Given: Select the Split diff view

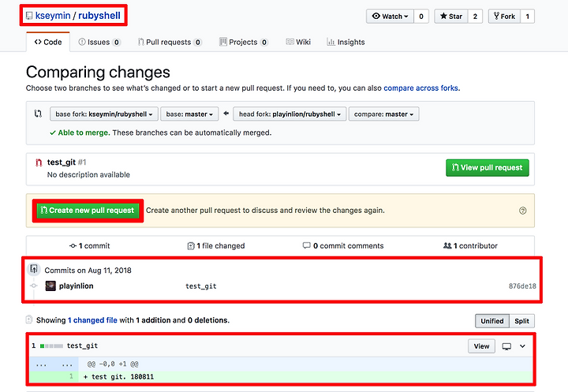Looking at the screenshot, I should pos(521,321).
